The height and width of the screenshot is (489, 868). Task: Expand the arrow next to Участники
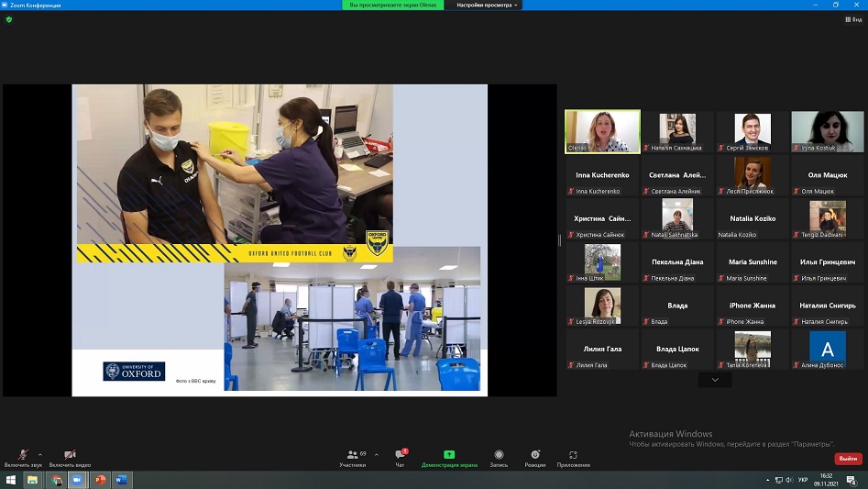[x=376, y=454]
